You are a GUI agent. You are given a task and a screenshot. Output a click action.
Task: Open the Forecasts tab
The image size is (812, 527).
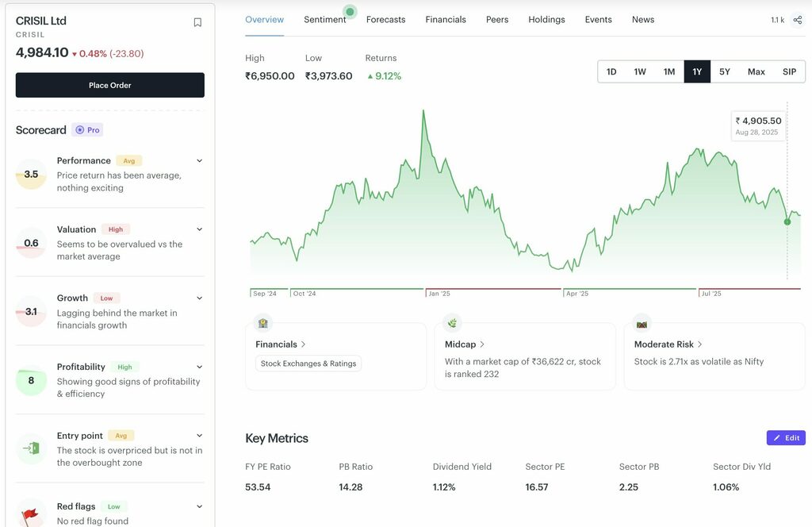coord(386,20)
